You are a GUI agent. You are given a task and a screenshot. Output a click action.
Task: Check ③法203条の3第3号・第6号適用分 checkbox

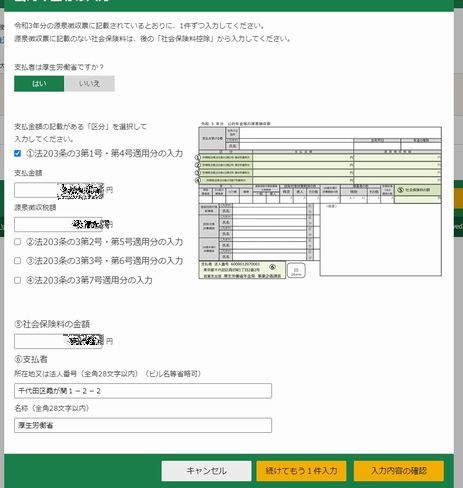tap(18, 261)
